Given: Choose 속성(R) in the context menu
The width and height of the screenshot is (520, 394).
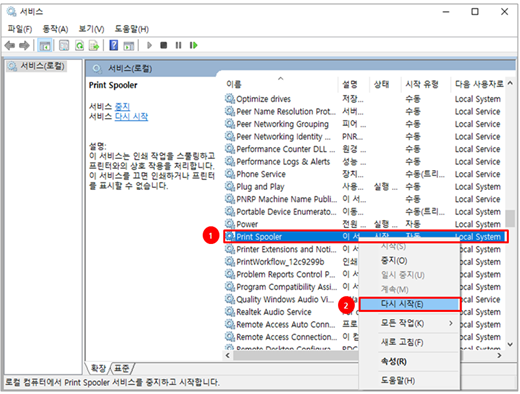Looking at the screenshot, I should pos(409,361).
